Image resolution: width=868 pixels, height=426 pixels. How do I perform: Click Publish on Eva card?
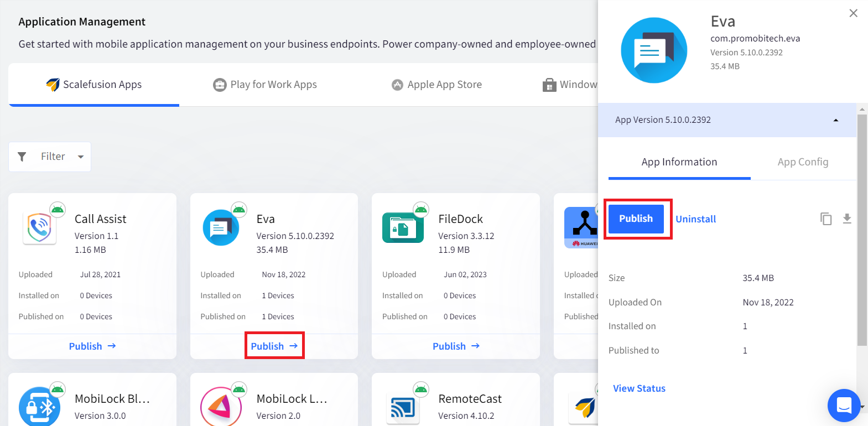[x=274, y=346]
